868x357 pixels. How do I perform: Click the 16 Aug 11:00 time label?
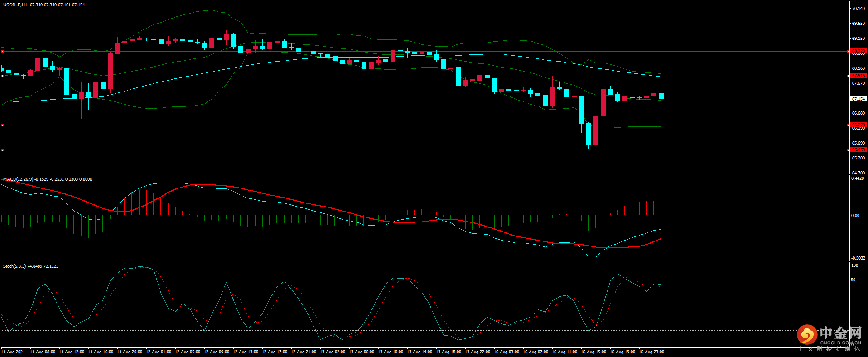pyautogui.click(x=564, y=352)
